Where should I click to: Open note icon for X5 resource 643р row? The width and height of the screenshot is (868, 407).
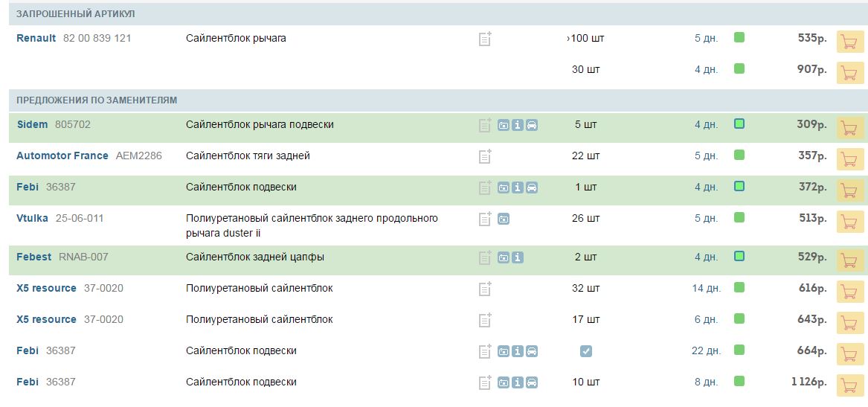point(485,319)
